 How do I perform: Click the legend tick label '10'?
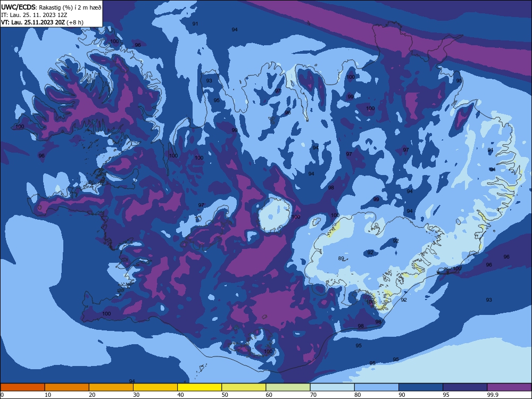click(48, 395)
